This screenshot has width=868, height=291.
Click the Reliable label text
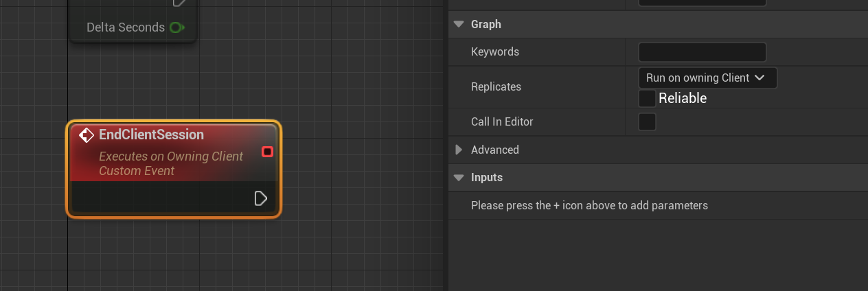tap(683, 98)
